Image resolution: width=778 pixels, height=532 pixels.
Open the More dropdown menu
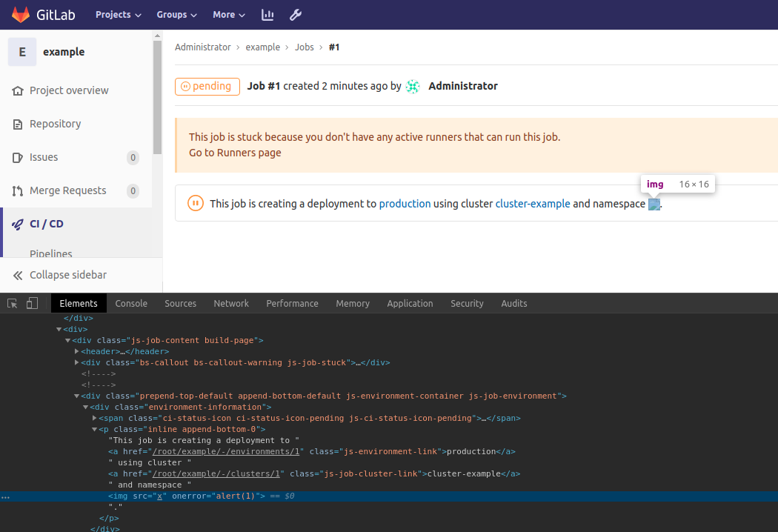229,15
